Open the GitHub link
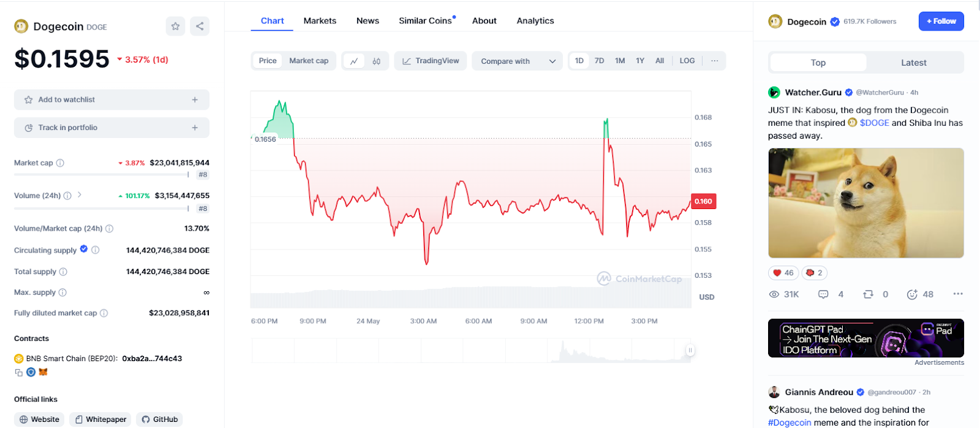The height and width of the screenshot is (428, 980). pyautogui.click(x=159, y=419)
